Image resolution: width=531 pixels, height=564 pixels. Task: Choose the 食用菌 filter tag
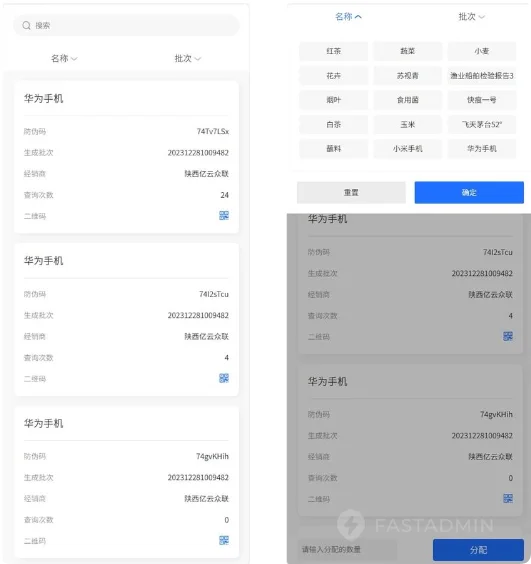pos(407,100)
